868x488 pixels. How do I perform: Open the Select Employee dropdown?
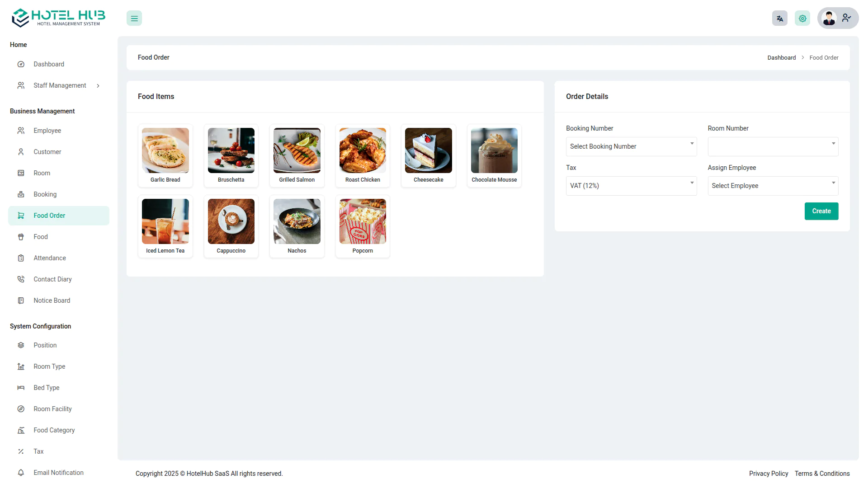[773, 186]
